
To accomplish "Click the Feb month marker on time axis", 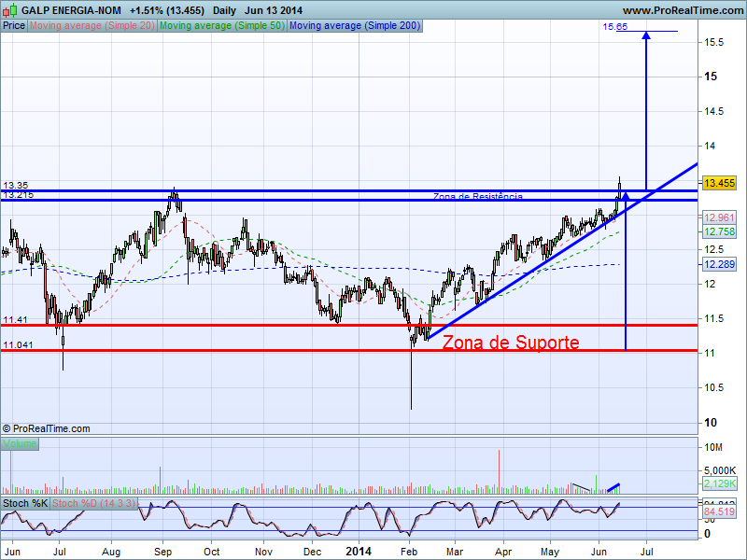I will (409, 552).
